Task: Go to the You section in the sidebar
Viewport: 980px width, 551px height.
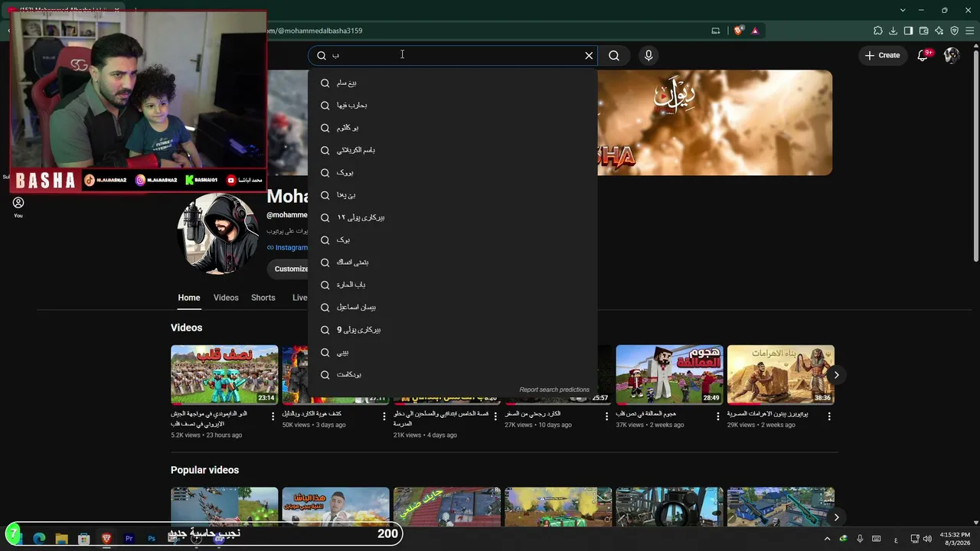Action: [18, 207]
